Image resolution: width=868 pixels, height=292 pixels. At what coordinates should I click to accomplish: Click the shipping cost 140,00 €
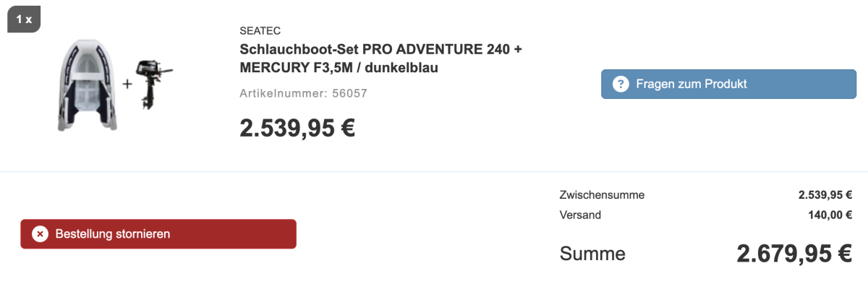coord(830,215)
